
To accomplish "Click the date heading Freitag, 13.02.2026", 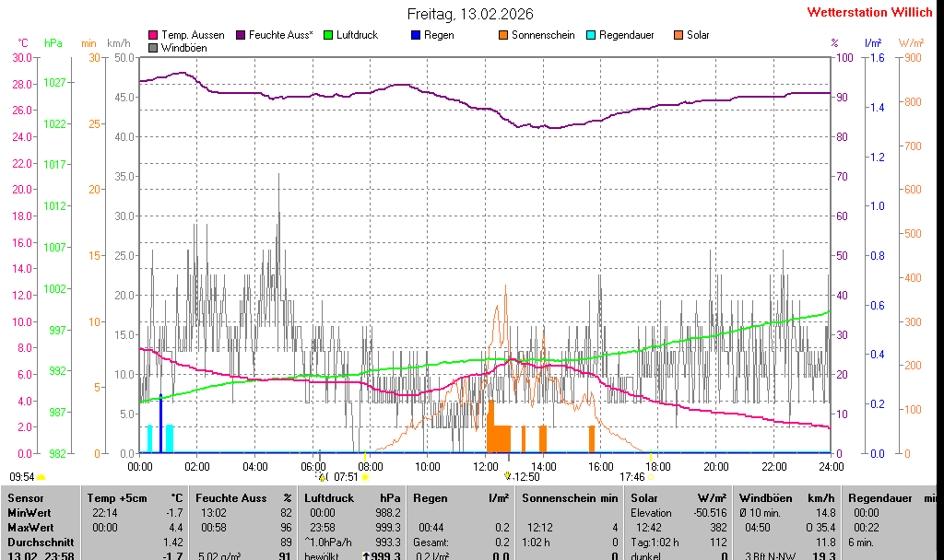I will pyautogui.click(x=470, y=14).
